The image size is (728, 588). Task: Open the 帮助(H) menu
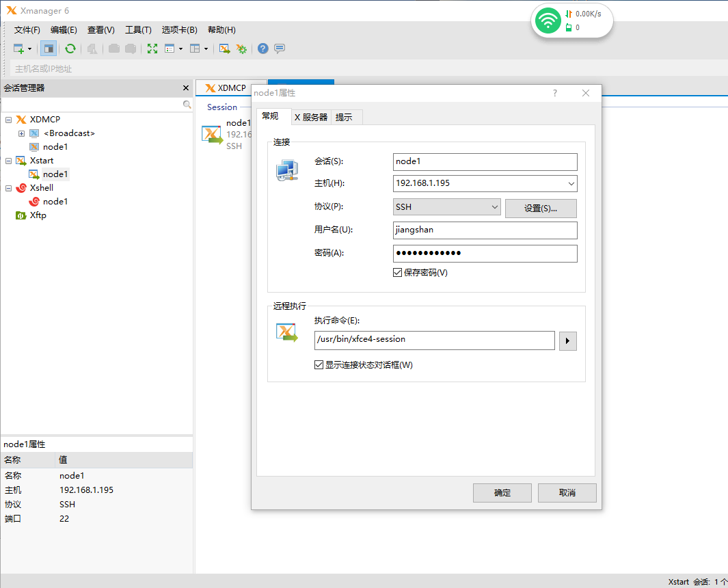pyautogui.click(x=221, y=29)
